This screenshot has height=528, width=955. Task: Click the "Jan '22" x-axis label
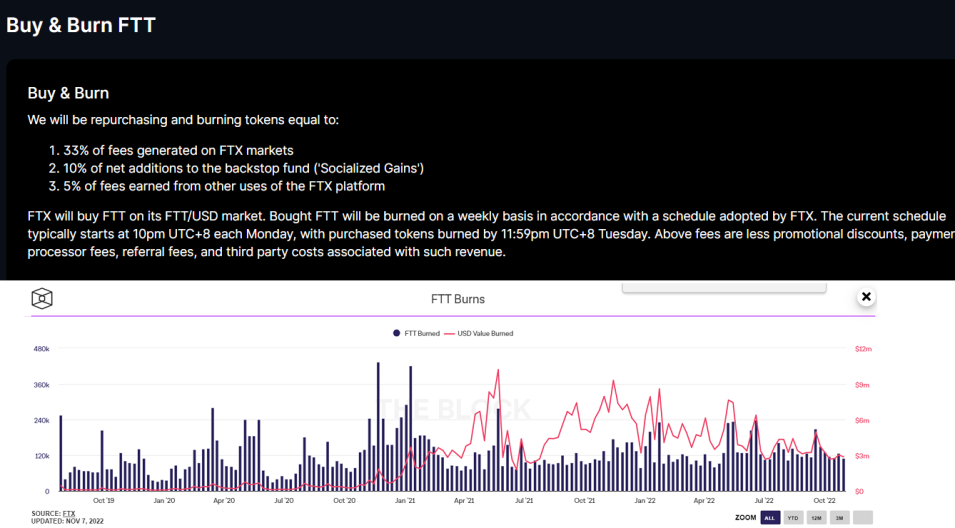645,501
